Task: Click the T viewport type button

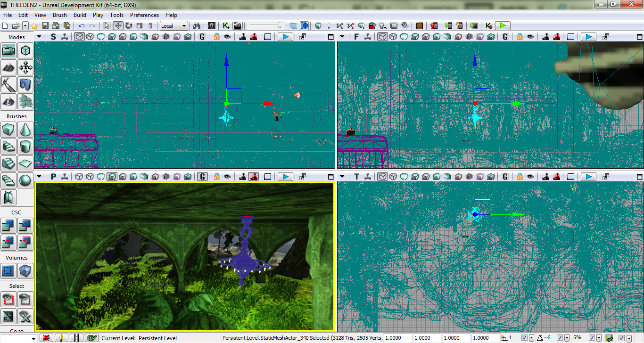Action: tap(356, 177)
